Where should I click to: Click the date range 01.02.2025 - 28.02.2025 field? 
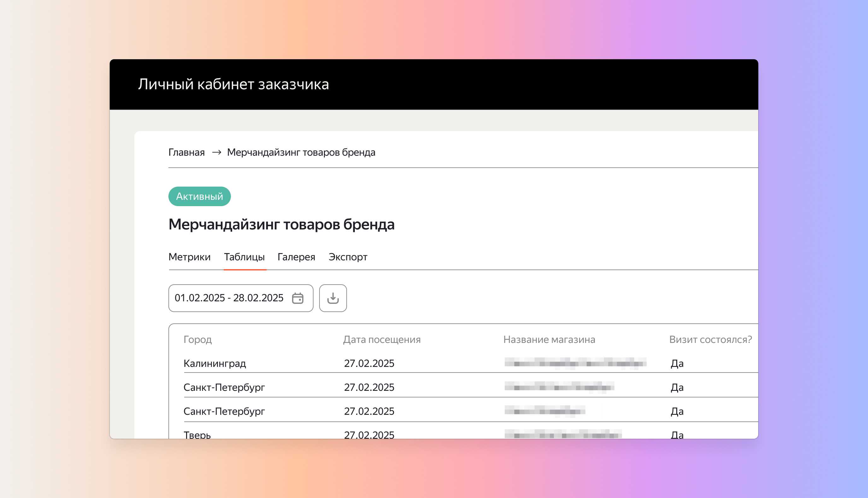(x=229, y=298)
